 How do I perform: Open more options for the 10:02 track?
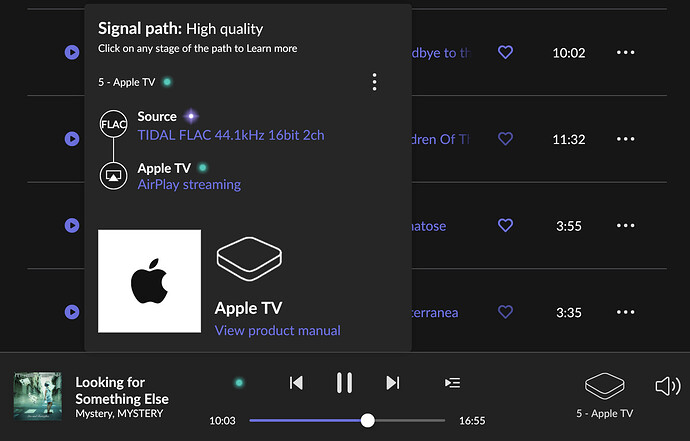pos(625,52)
